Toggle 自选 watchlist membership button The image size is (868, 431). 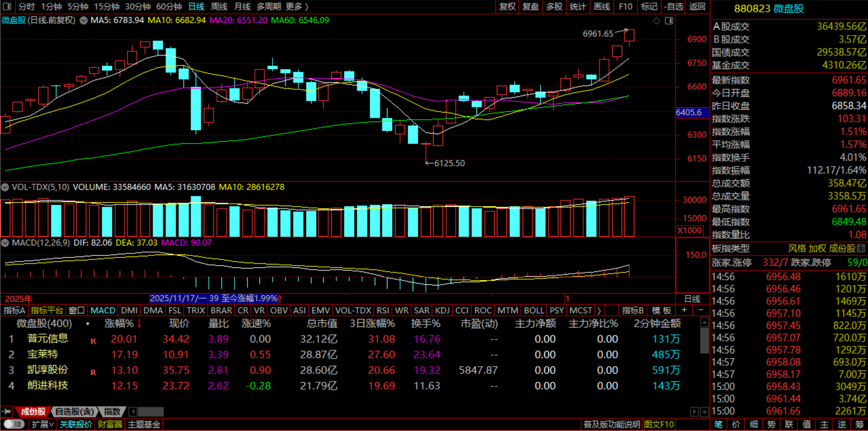[673, 6]
